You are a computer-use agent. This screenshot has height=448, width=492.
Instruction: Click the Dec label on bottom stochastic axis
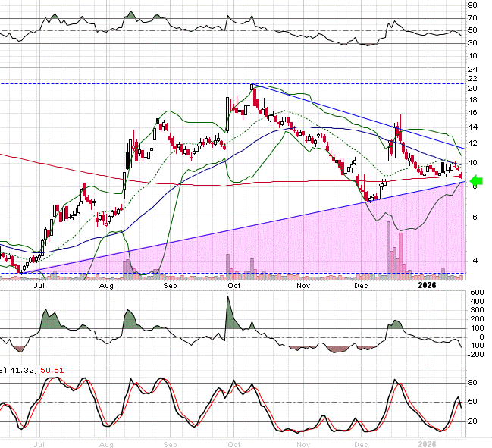click(x=362, y=443)
